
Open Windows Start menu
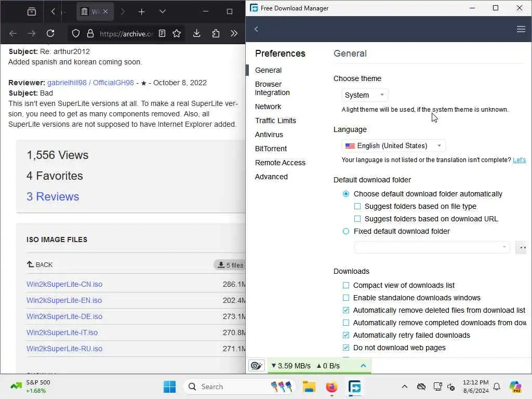click(x=169, y=387)
